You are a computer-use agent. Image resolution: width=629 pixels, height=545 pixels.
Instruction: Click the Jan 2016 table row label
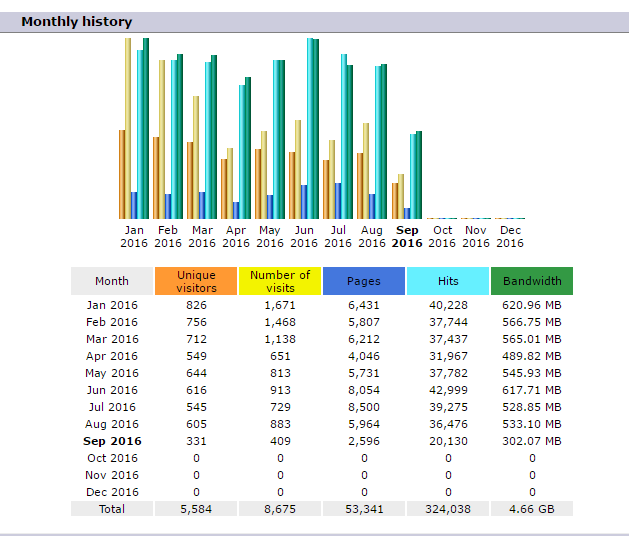(112, 305)
